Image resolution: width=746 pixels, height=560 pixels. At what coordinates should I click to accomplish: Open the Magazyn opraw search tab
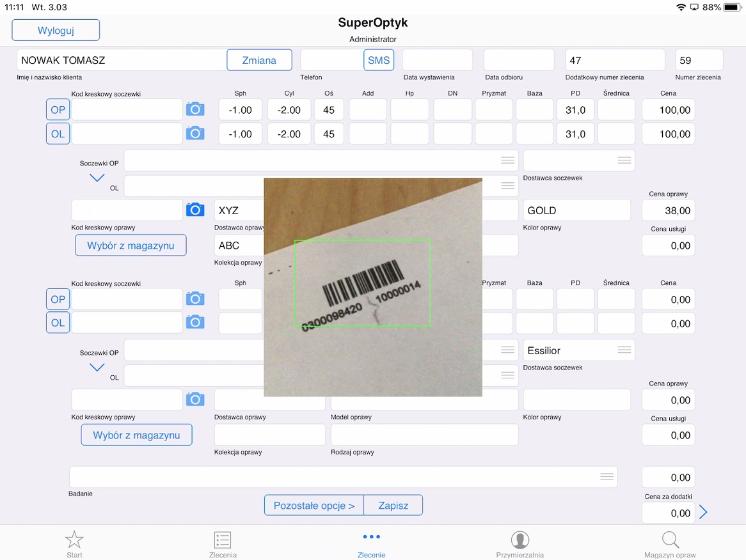click(x=670, y=544)
